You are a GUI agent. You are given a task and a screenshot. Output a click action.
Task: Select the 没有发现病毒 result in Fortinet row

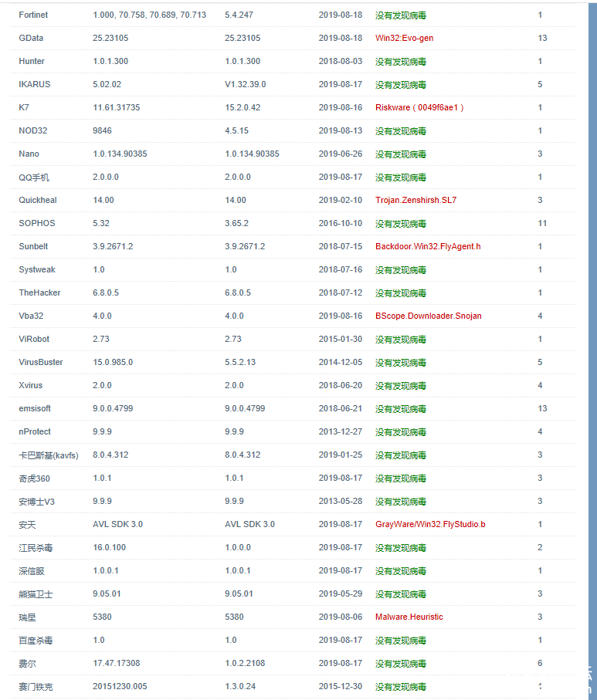coord(400,15)
